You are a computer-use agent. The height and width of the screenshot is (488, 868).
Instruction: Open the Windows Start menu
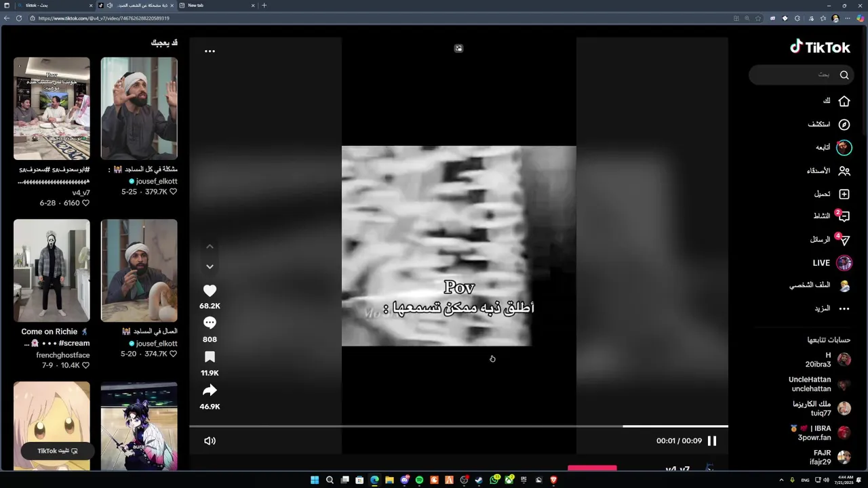[315, 480]
